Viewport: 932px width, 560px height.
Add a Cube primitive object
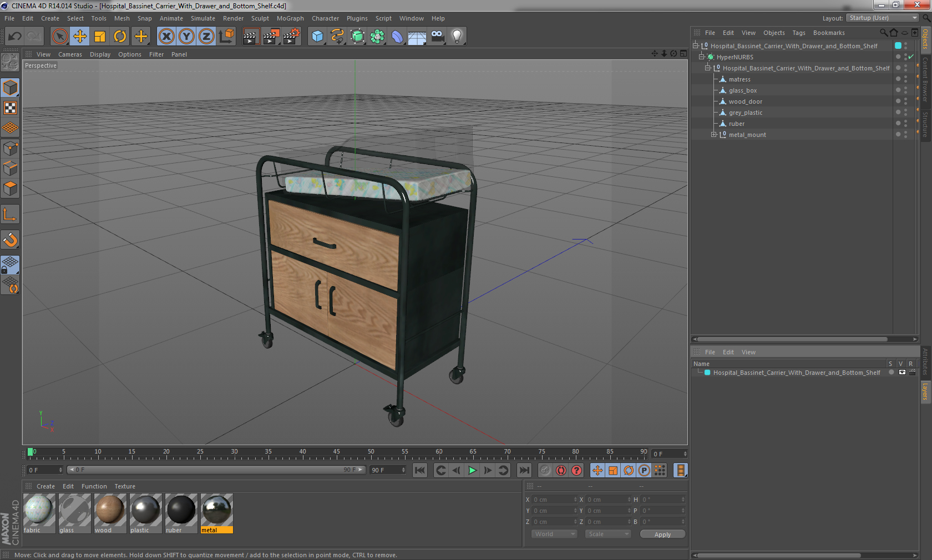coord(317,37)
